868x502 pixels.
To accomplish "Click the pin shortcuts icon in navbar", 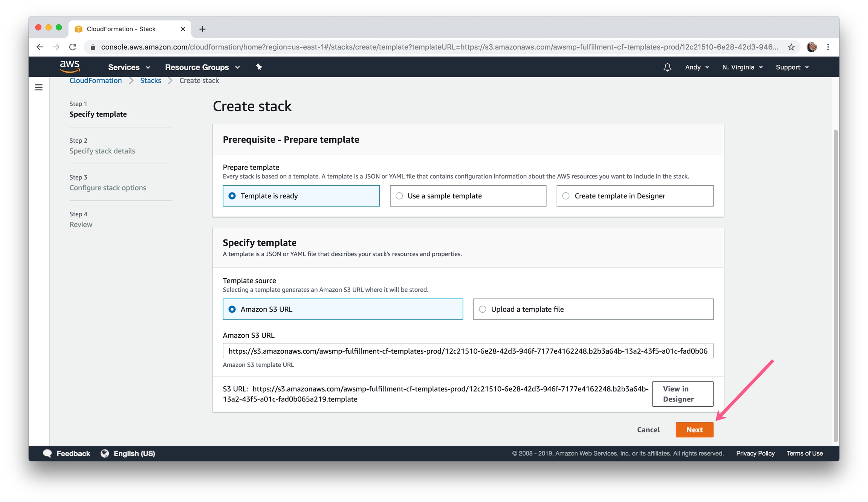I will pyautogui.click(x=259, y=67).
